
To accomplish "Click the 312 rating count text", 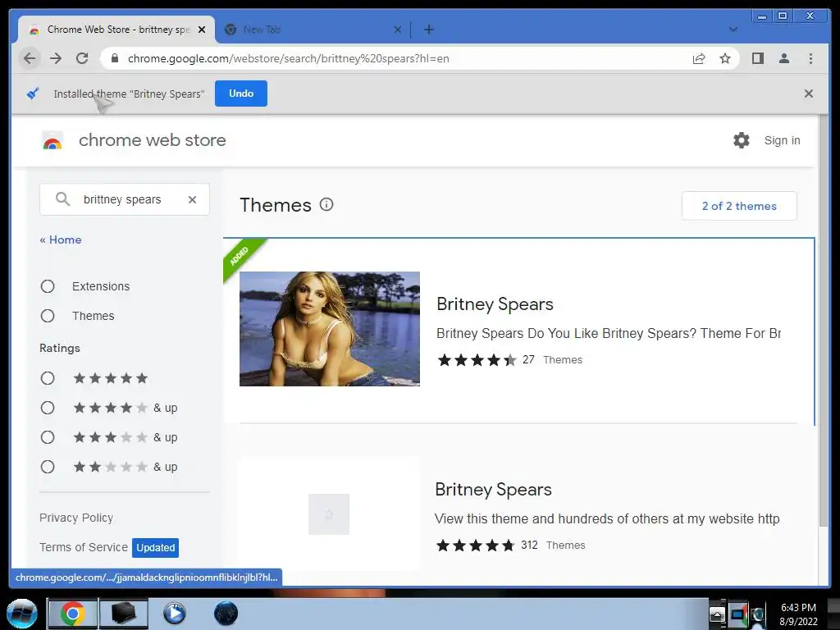I will (x=529, y=545).
